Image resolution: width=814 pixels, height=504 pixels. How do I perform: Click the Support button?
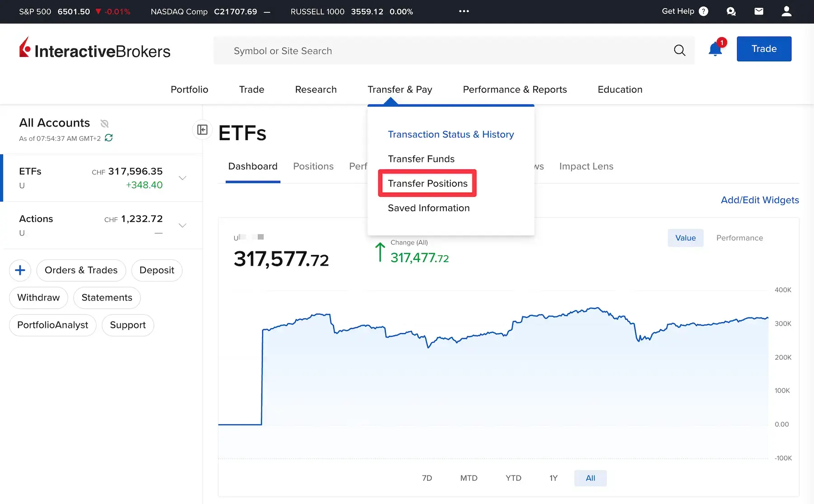point(128,325)
